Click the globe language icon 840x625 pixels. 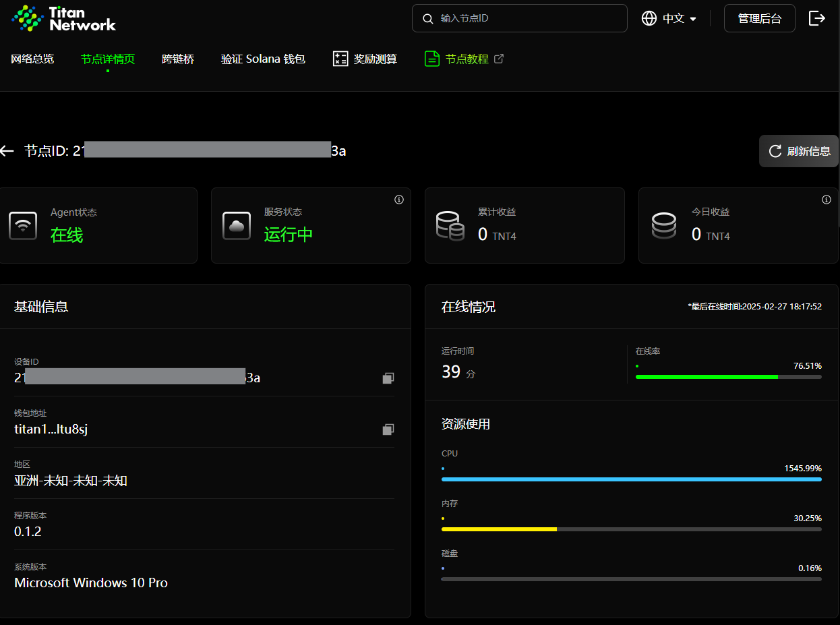649,18
